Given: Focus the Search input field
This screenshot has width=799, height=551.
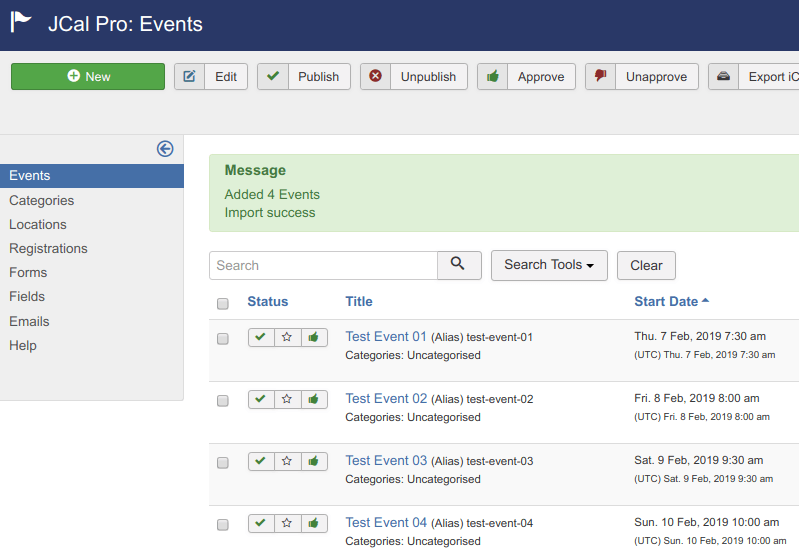Looking at the screenshot, I should [323, 265].
